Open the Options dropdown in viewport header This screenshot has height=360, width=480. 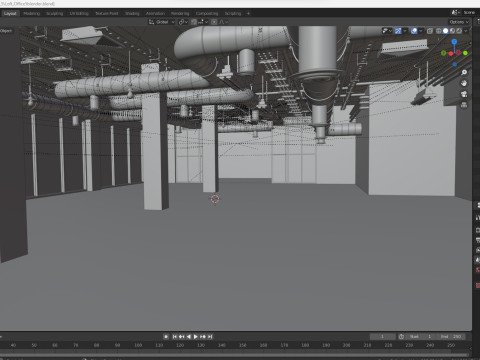pyautogui.click(x=459, y=22)
